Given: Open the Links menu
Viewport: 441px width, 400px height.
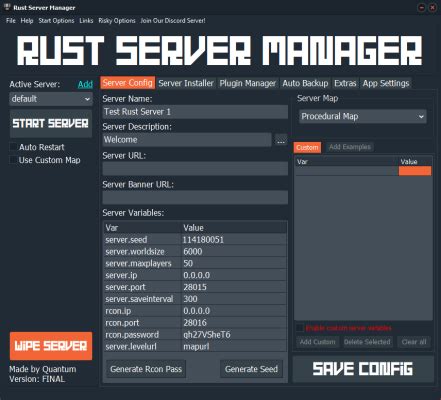Looking at the screenshot, I should coord(86,21).
